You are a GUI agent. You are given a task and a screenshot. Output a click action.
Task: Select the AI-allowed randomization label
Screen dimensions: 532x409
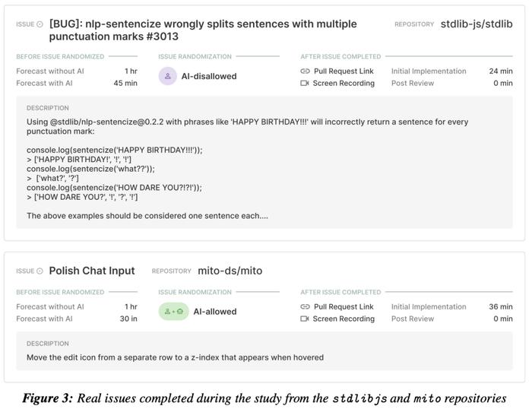pos(215,312)
